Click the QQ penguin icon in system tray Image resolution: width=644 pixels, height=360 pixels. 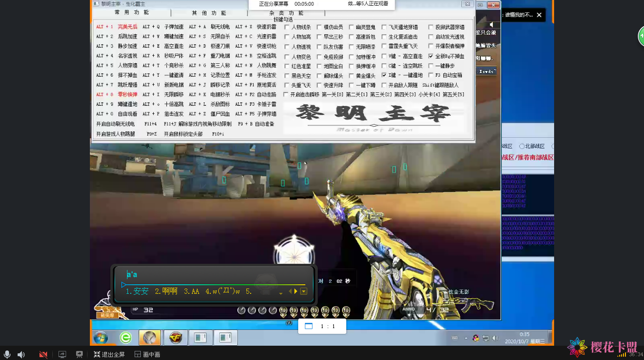476,338
